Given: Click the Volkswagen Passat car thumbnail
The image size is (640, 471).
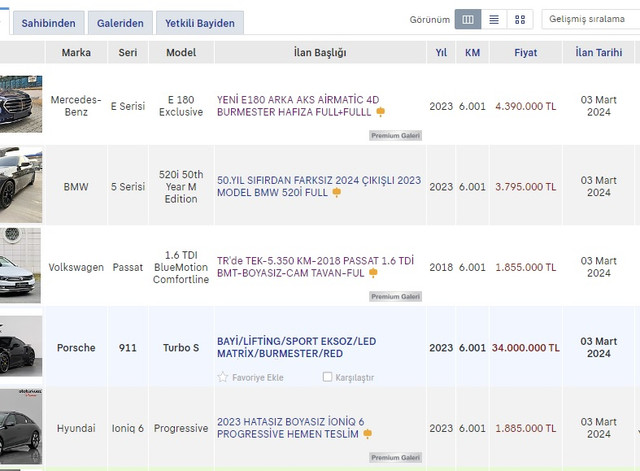Looking at the screenshot, I should coord(20,265).
